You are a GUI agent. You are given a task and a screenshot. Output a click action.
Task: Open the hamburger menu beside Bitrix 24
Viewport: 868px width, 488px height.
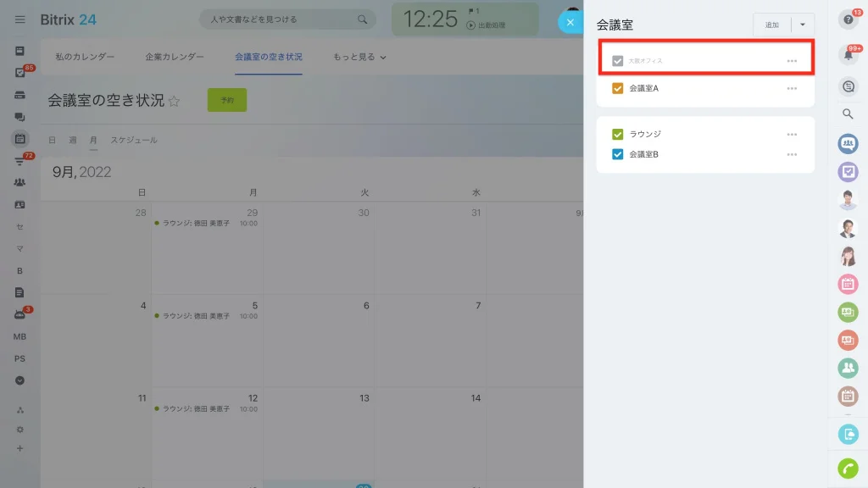click(20, 19)
